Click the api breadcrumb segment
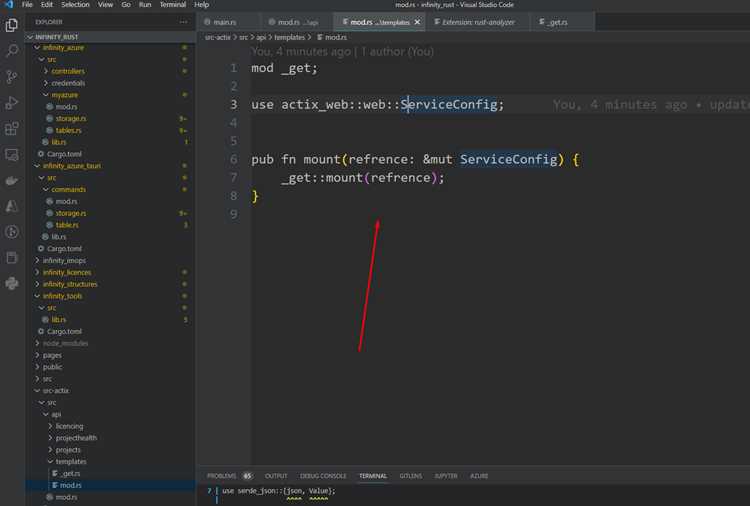The image size is (750, 506). coord(261,37)
